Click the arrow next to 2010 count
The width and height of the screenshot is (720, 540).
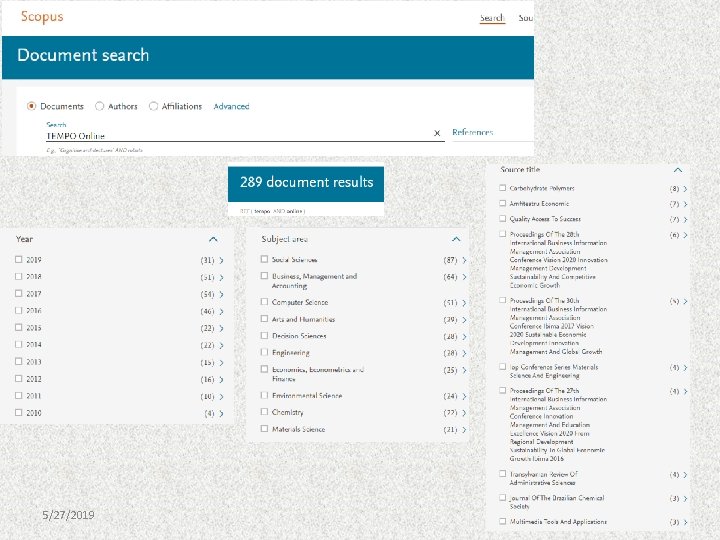click(221, 414)
